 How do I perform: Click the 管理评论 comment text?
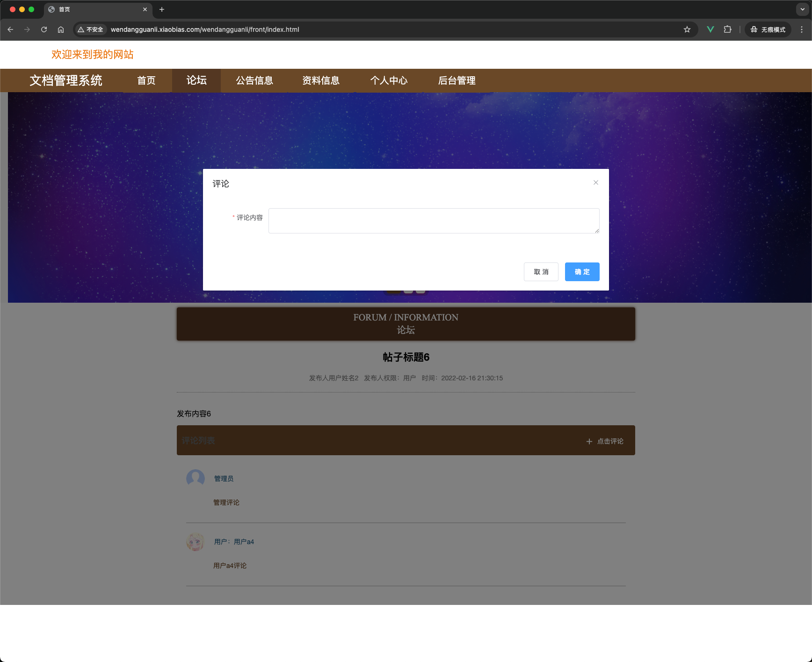point(226,502)
